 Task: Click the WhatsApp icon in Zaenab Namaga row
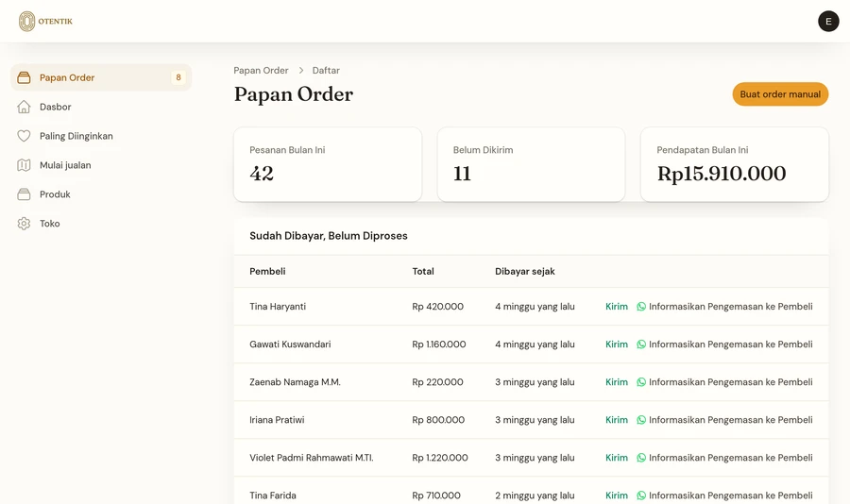[641, 382]
